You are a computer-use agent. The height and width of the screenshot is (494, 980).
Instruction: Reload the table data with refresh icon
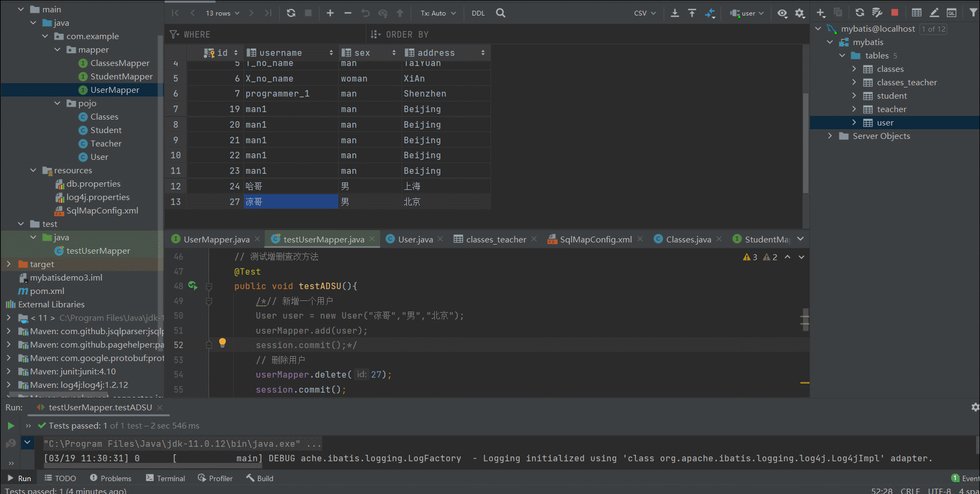291,13
